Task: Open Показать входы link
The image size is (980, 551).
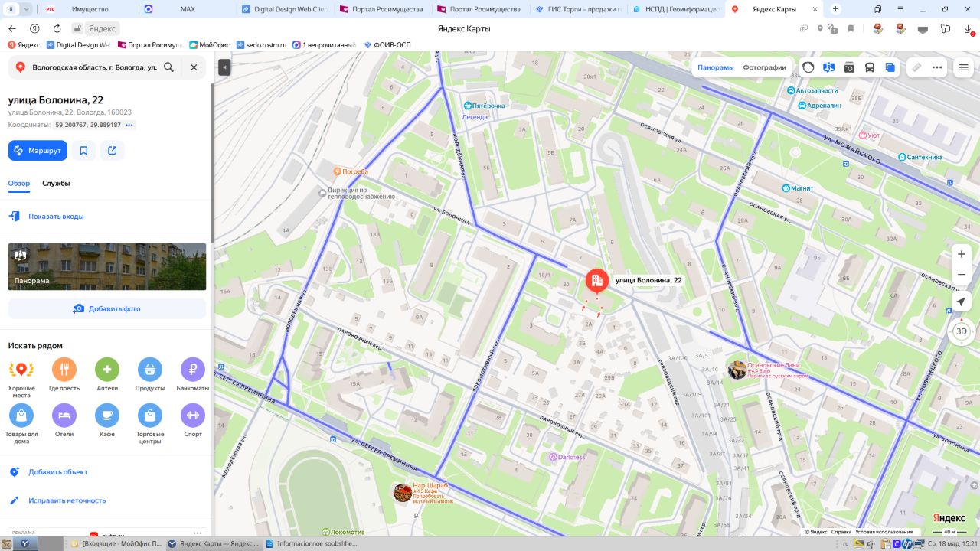Action: (56, 217)
